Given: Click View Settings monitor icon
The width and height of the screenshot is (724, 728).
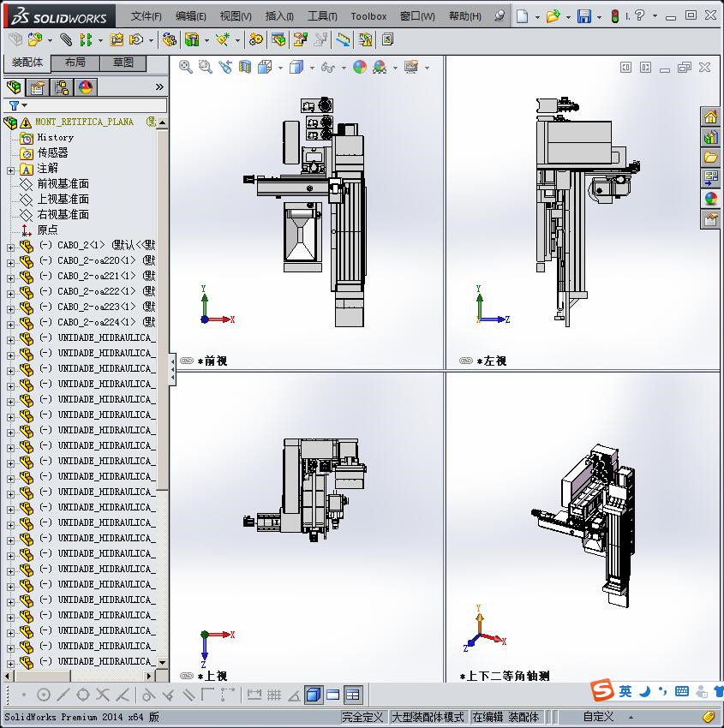Looking at the screenshot, I should (x=411, y=68).
